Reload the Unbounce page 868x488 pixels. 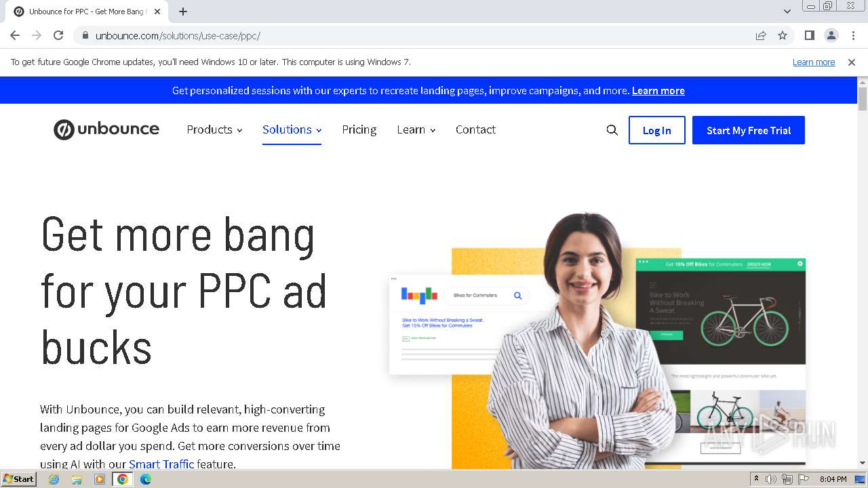[58, 35]
